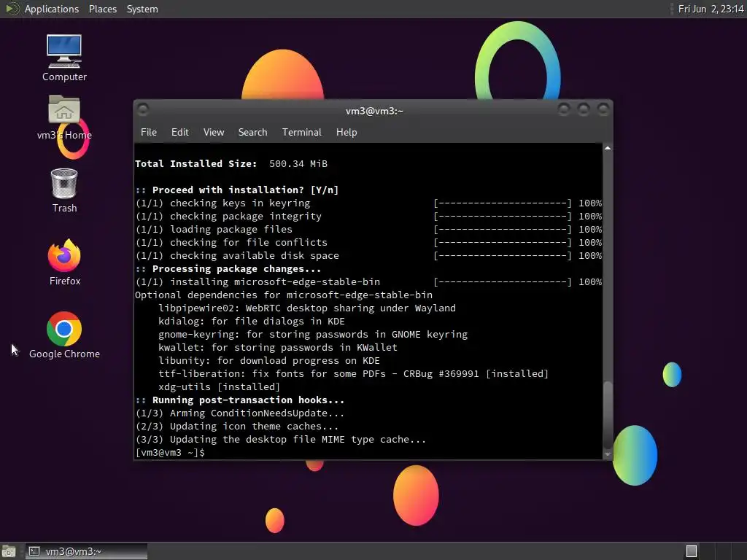Click the terminal scrollbar up arrow
Image resolution: width=747 pixels, height=560 pixels.
[608, 148]
